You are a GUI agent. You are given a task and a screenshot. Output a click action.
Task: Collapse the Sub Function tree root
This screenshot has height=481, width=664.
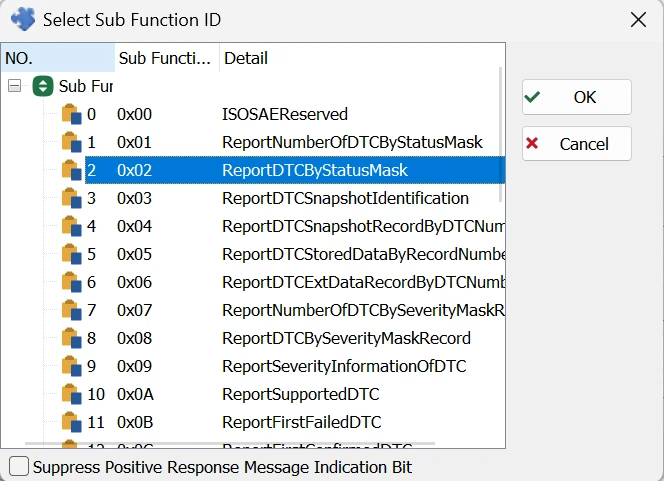point(14,86)
